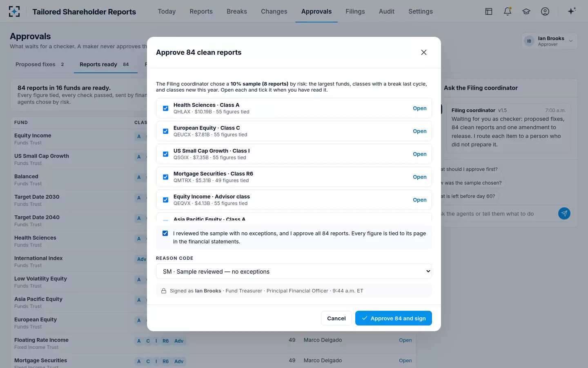Uncheck European Equity Class C checkbox
The image size is (588, 368).
[165, 131]
